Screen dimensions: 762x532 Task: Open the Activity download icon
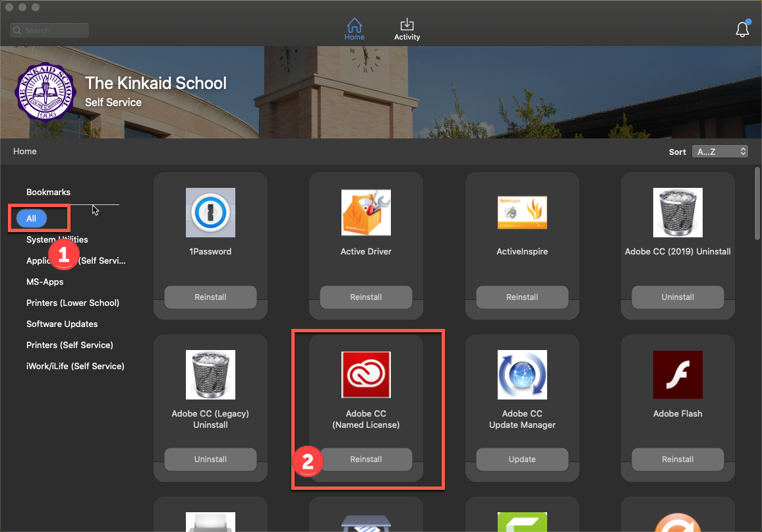pos(407,24)
